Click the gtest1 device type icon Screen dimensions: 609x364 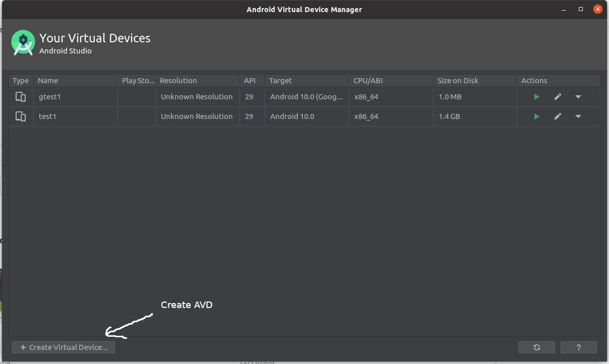(x=21, y=97)
